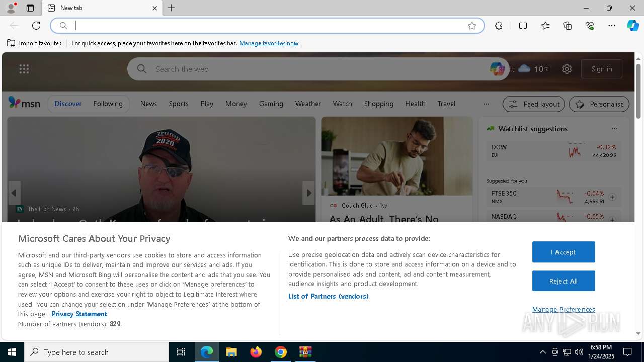Open the Favorites list icon

pyautogui.click(x=545, y=26)
